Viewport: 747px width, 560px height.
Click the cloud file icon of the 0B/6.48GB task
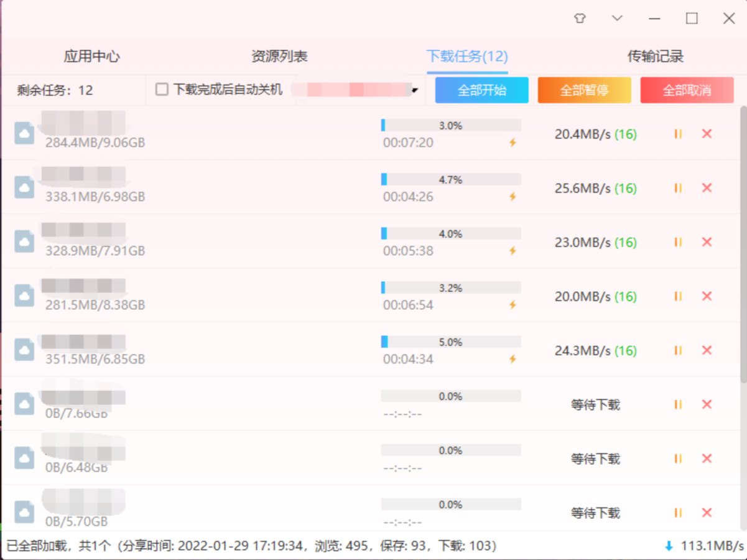(x=24, y=459)
